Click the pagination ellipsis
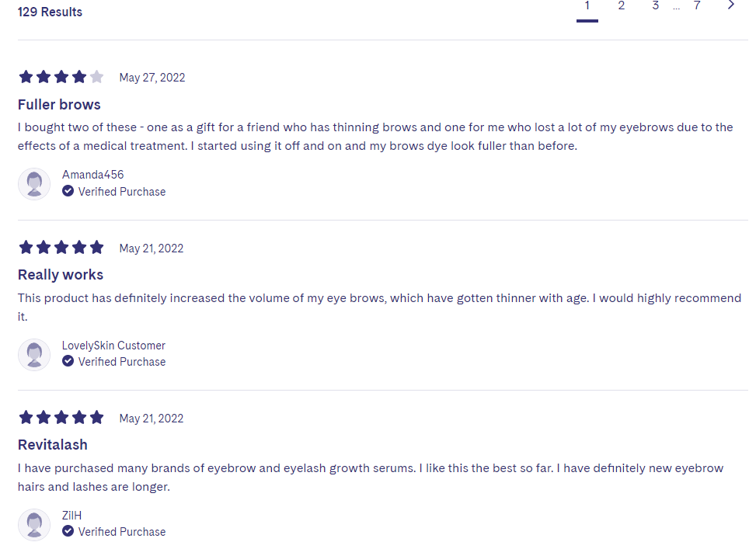The width and height of the screenshot is (756, 549). point(677,8)
